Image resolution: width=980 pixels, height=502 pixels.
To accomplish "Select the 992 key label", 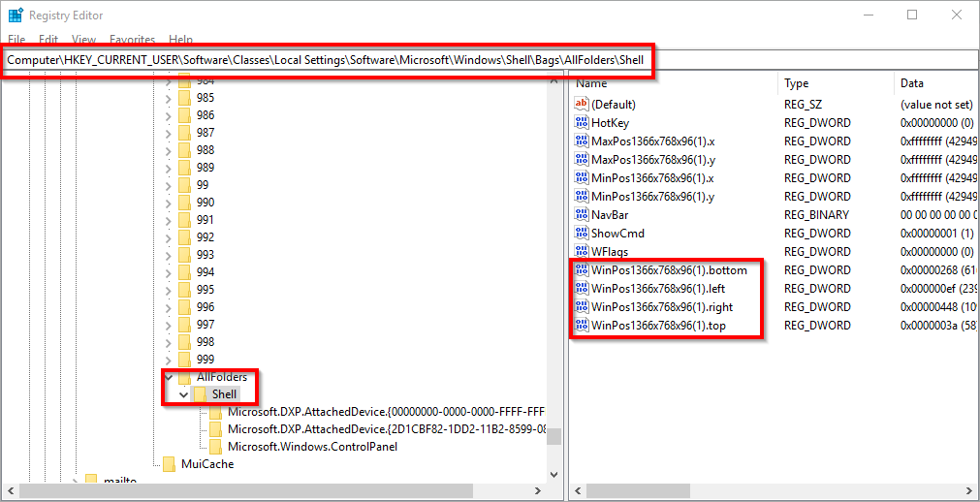I will pyautogui.click(x=205, y=237).
